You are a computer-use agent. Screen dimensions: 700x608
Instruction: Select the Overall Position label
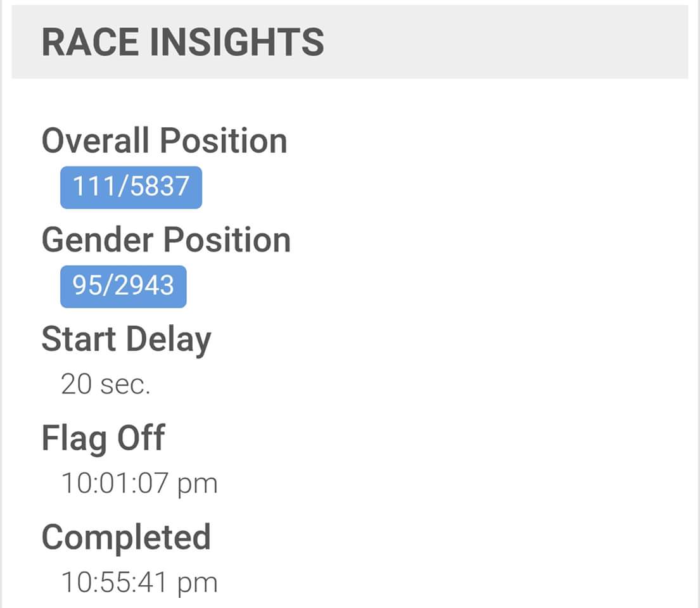coord(164,140)
